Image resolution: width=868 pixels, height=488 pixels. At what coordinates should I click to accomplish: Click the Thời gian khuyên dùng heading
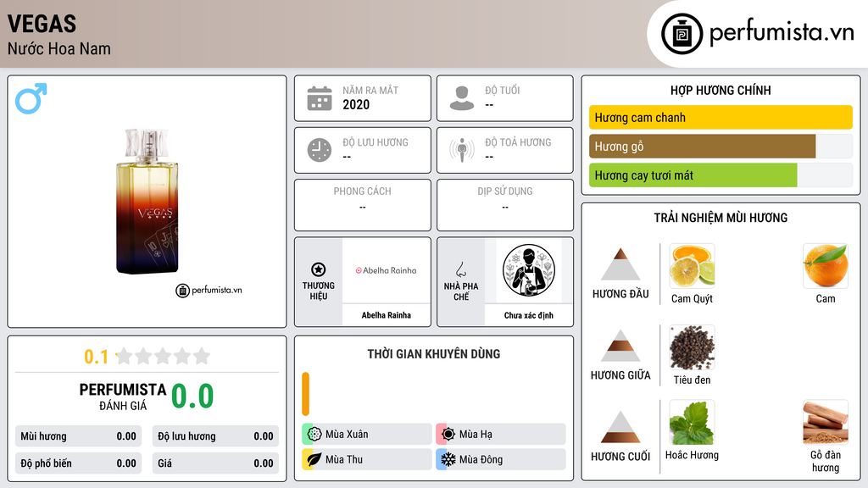433,353
